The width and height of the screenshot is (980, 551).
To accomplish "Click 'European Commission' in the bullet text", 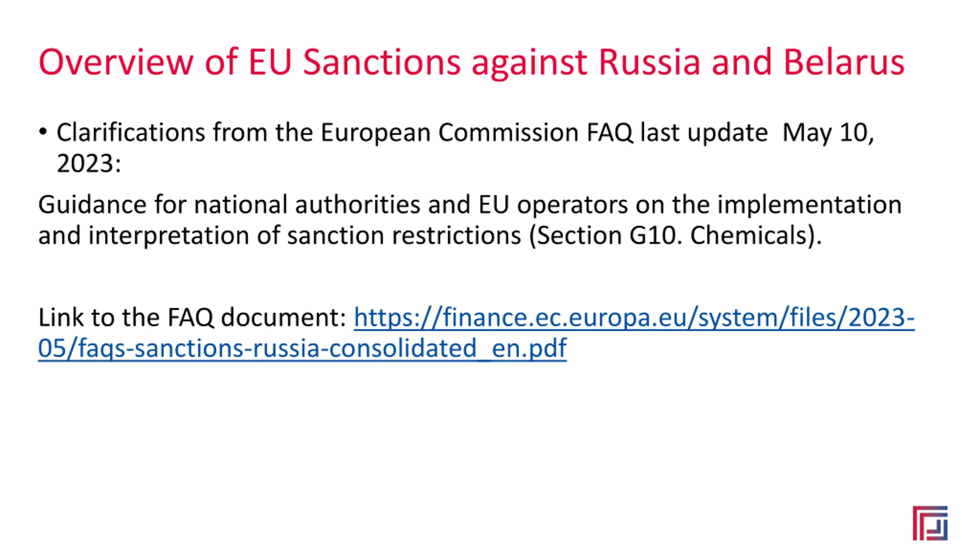I will (x=449, y=132).
